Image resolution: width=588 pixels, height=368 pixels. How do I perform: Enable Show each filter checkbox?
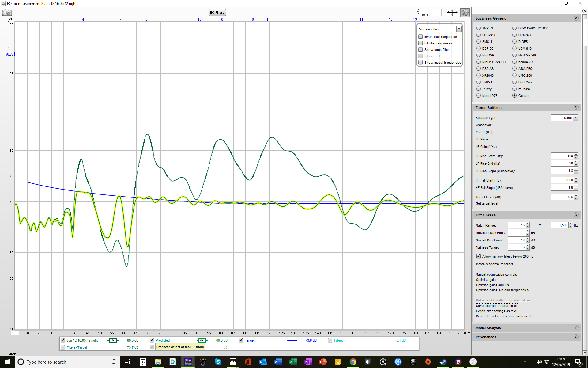coord(421,50)
